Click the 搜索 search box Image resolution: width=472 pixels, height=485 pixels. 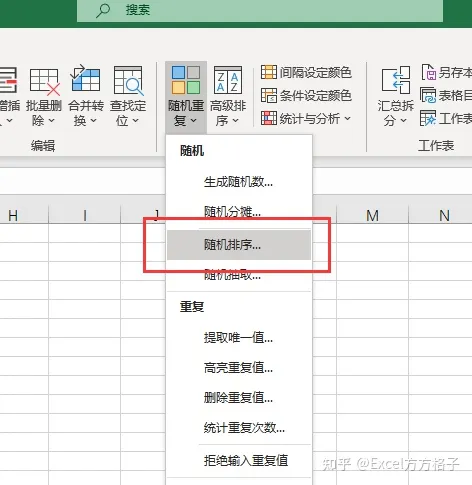pos(260,10)
